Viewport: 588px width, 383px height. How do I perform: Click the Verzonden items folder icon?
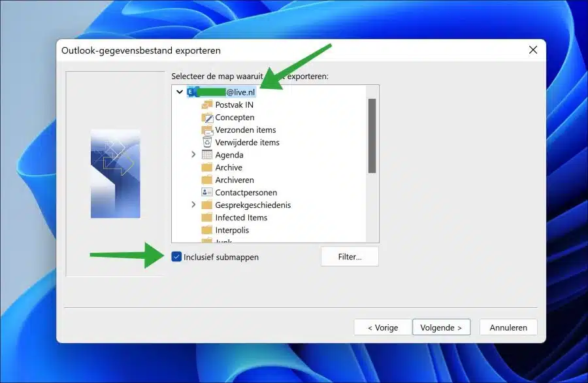[207, 130]
